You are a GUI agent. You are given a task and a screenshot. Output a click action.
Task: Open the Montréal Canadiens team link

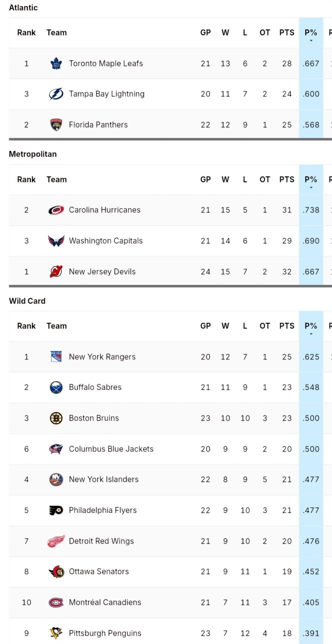tap(105, 602)
